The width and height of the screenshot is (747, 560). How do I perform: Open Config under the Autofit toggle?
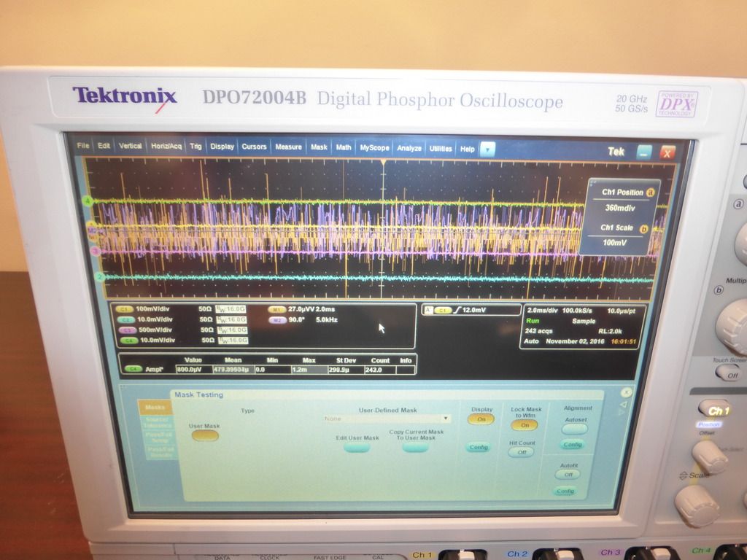(x=565, y=491)
